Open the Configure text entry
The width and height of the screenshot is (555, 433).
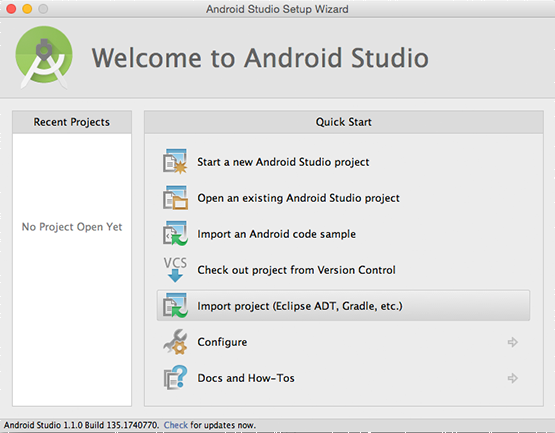coord(222,342)
